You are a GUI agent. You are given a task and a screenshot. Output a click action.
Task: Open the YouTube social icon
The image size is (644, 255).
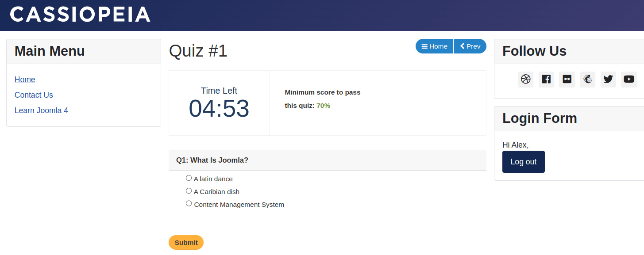point(629,80)
